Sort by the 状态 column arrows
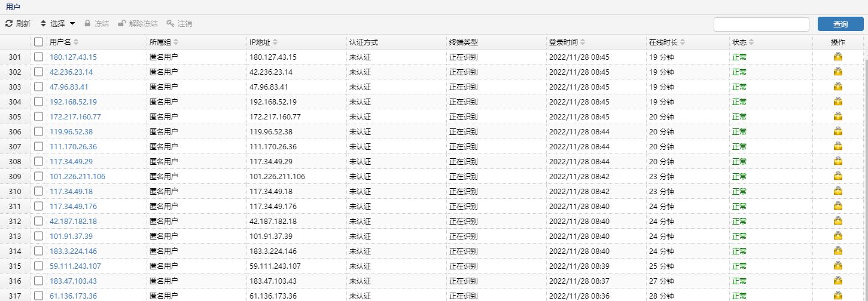 pyautogui.click(x=751, y=42)
